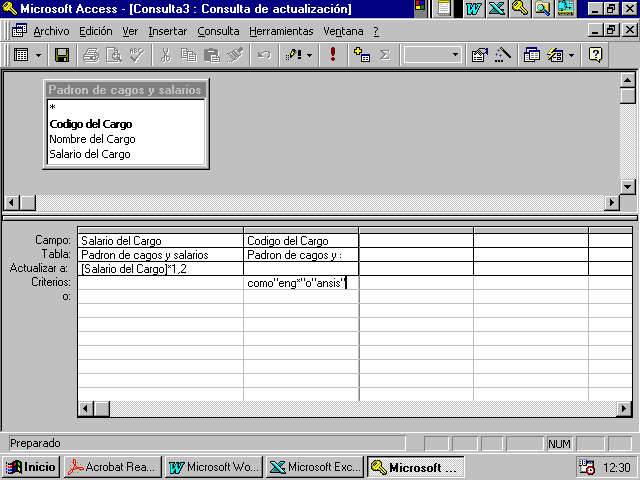Screen dimensions: 640x480
Task: Switch to Acrobat Reader taskbar button
Action: point(113,467)
